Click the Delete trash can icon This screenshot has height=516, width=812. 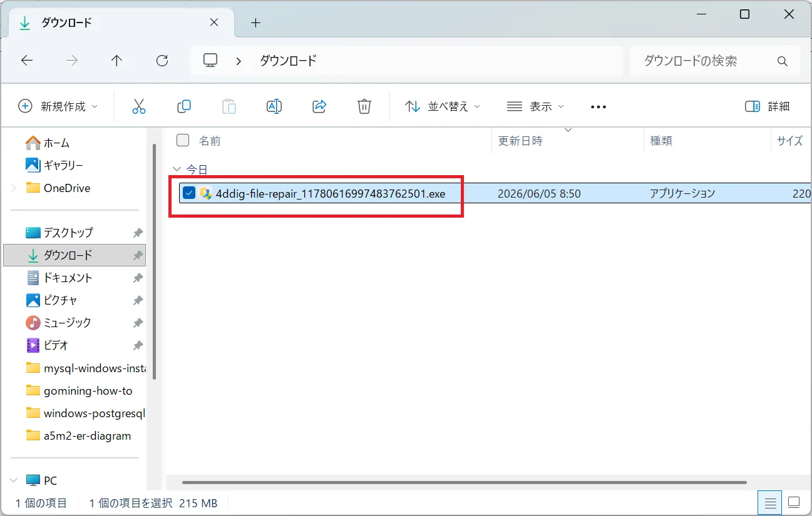click(x=364, y=106)
